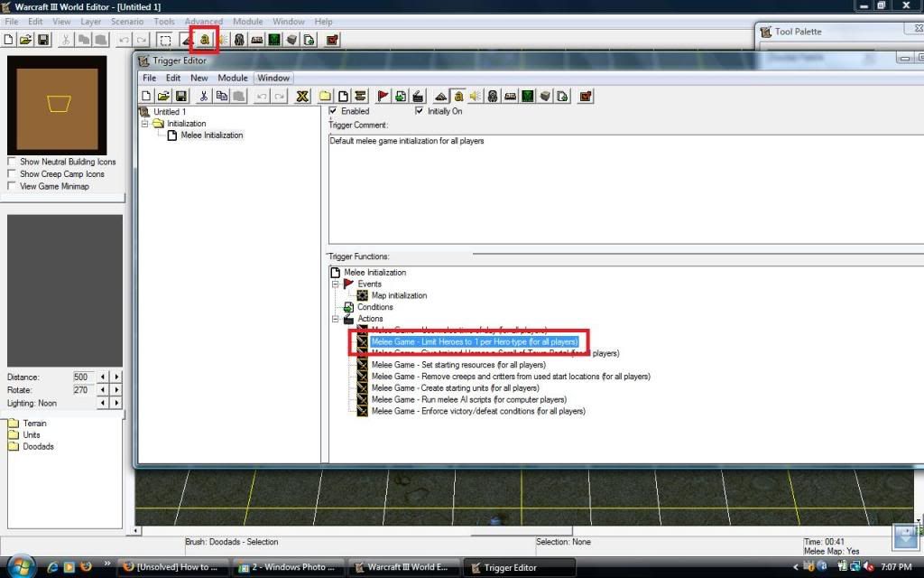Image resolution: width=924 pixels, height=578 pixels.
Task: Increase Rotate with right arrow
Action: pyautogui.click(x=116, y=390)
